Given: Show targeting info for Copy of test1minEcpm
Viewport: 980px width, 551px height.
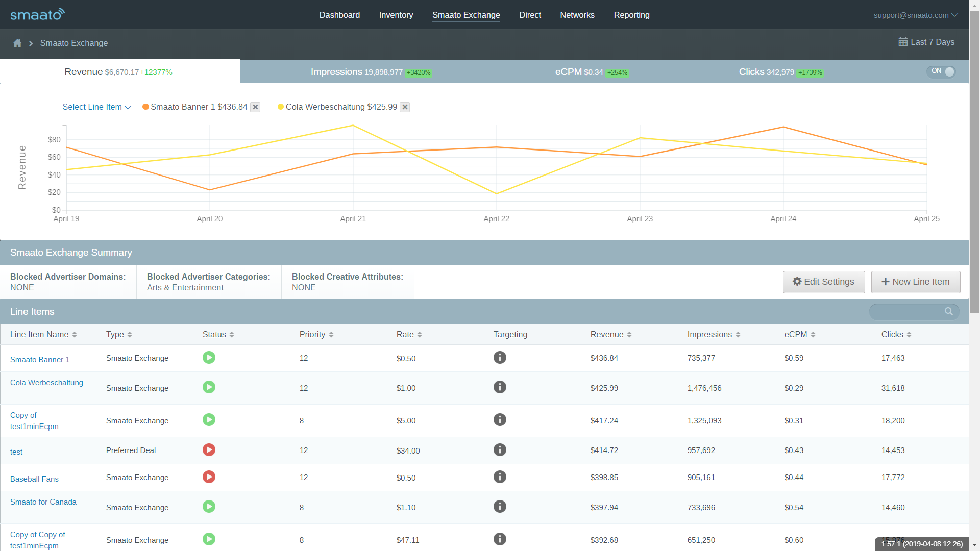Looking at the screenshot, I should 500,420.
